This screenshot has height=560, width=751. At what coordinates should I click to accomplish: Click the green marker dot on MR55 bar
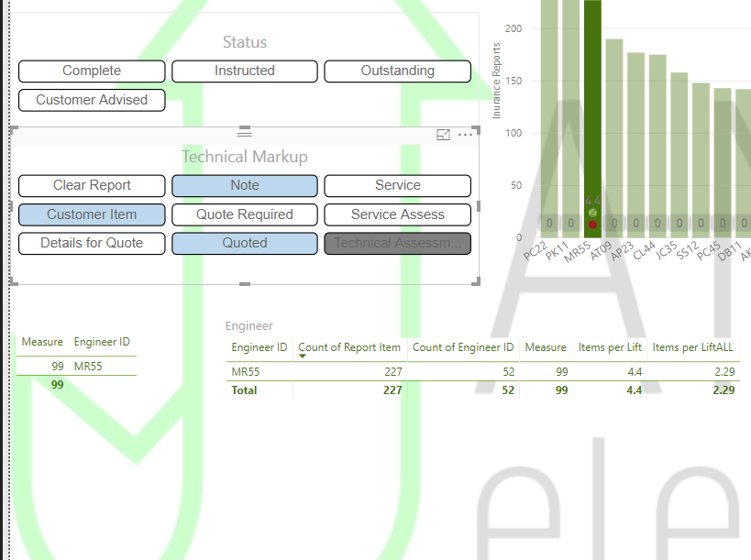tap(592, 213)
